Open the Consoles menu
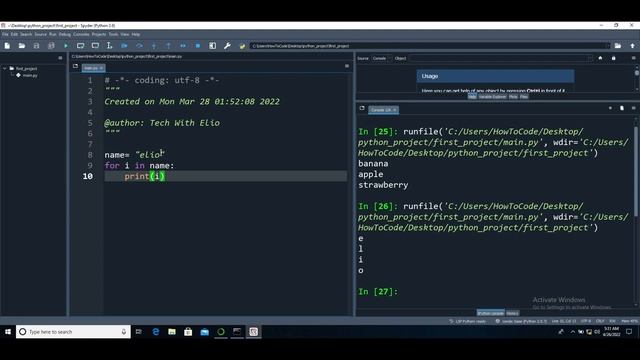The image size is (640, 360). pyautogui.click(x=81, y=34)
